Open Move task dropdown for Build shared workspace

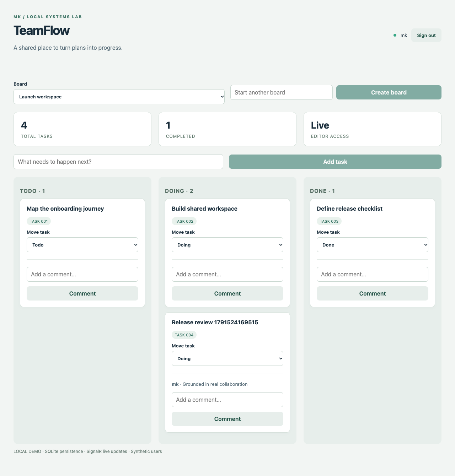tap(227, 245)
